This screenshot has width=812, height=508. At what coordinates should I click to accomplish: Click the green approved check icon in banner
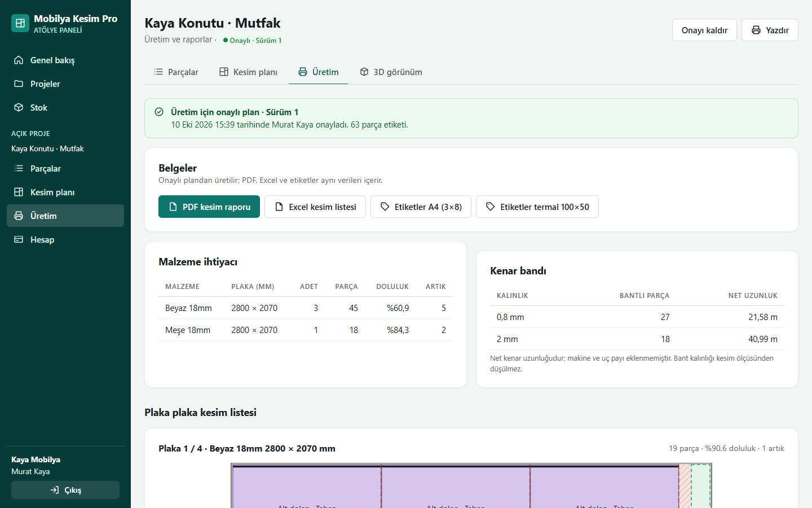pyautogui.click(x=159, y=112)
